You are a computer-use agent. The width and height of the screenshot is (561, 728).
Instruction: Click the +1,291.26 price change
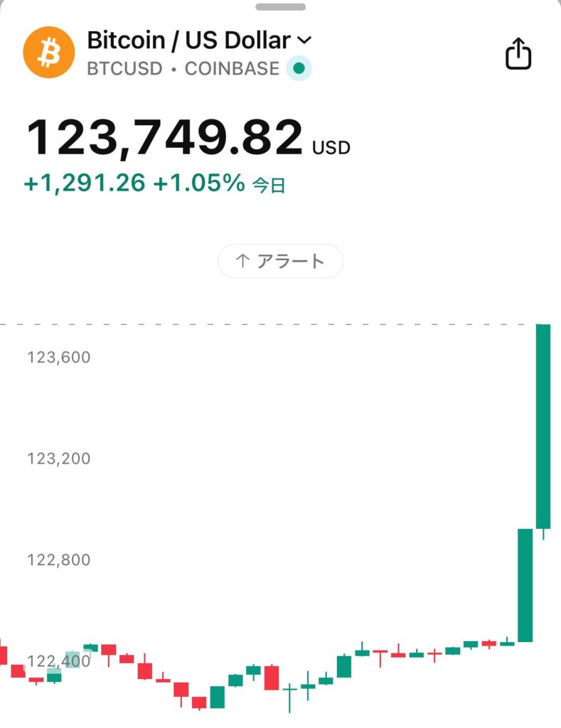pyautogui.click(x=85, y=183)
